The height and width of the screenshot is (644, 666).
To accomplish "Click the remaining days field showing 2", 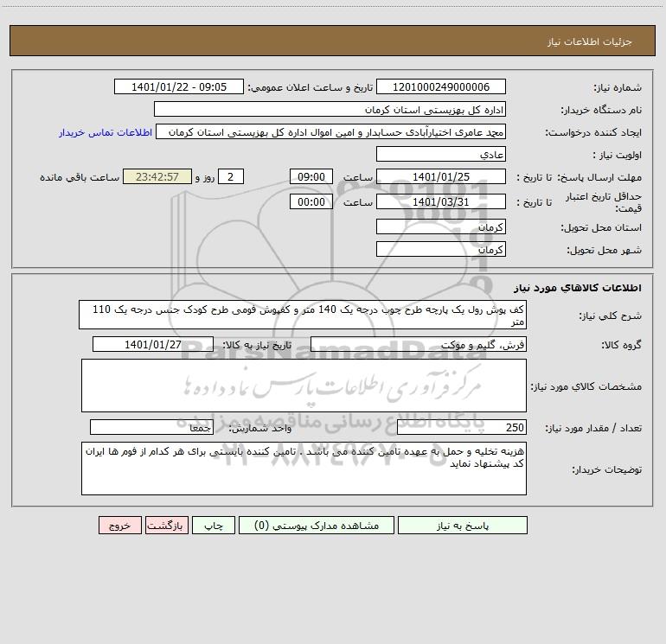I will (x=231, y=177).
